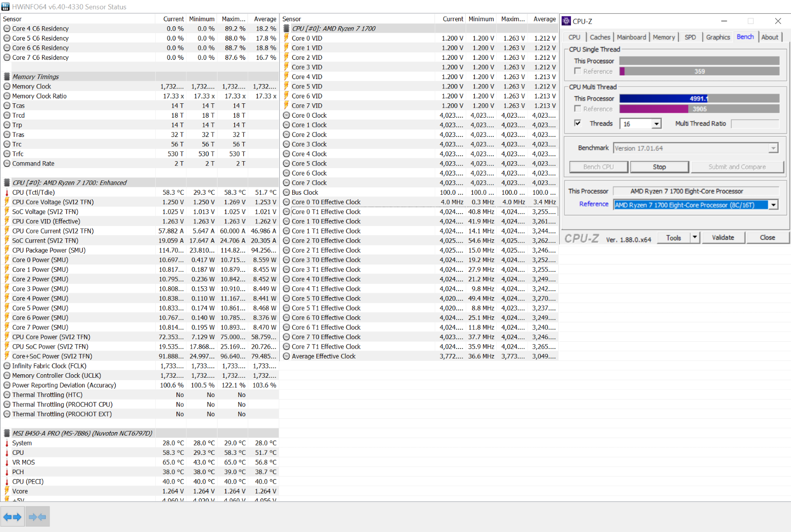Click the Submit and Compare button
The image size is (791, 532).
[737, 167]
